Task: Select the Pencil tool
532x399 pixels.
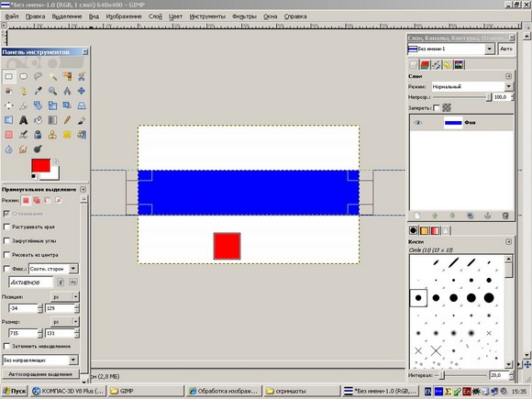Action: pyautogui.click(x=67, y=120)
